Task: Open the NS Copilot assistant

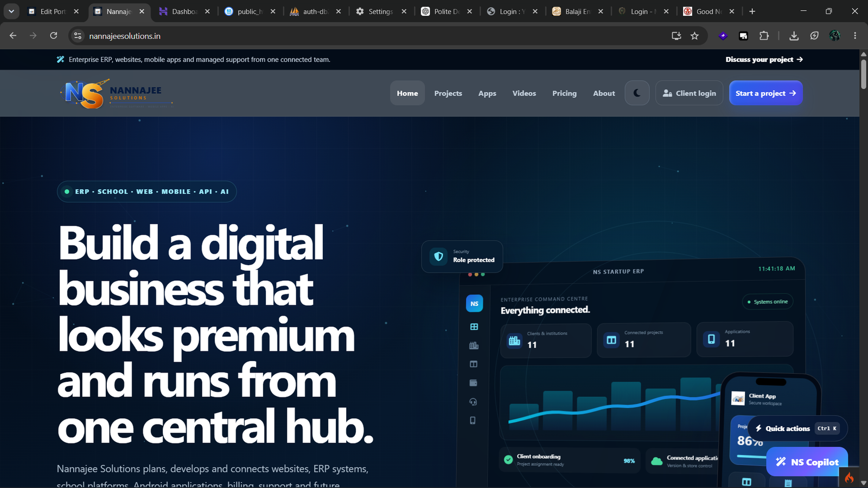Action: tap(807, 462)
